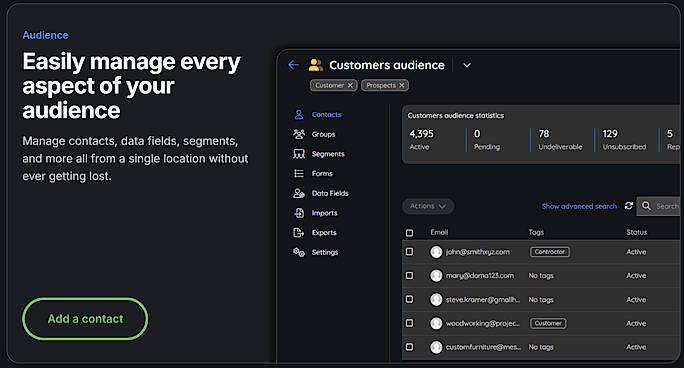The height and width of the screenshot is (368, 684).
Task: Select the steve.kramer@gmail contact checkbox
Action: (409, 299)
